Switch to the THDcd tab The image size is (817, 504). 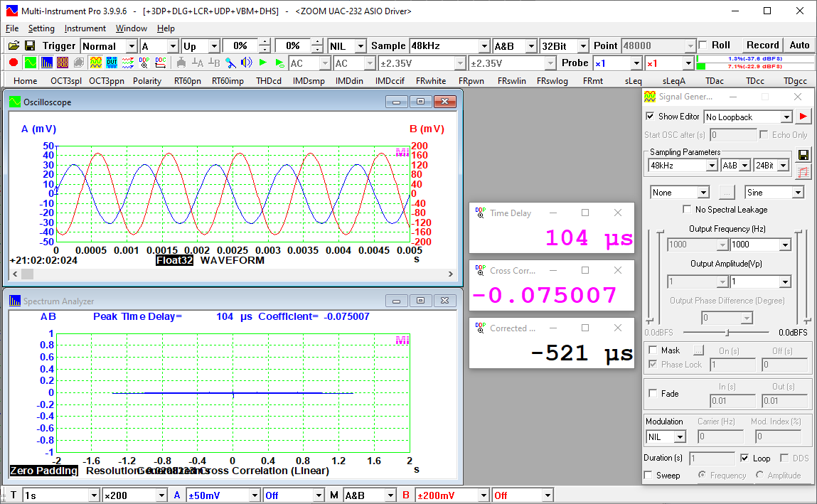[x=269, y=80]
